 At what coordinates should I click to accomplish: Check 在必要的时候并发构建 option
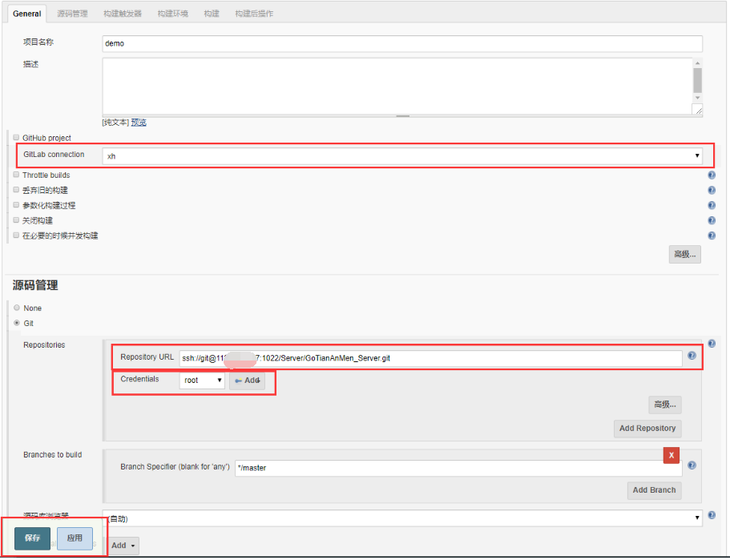point(16,236)
